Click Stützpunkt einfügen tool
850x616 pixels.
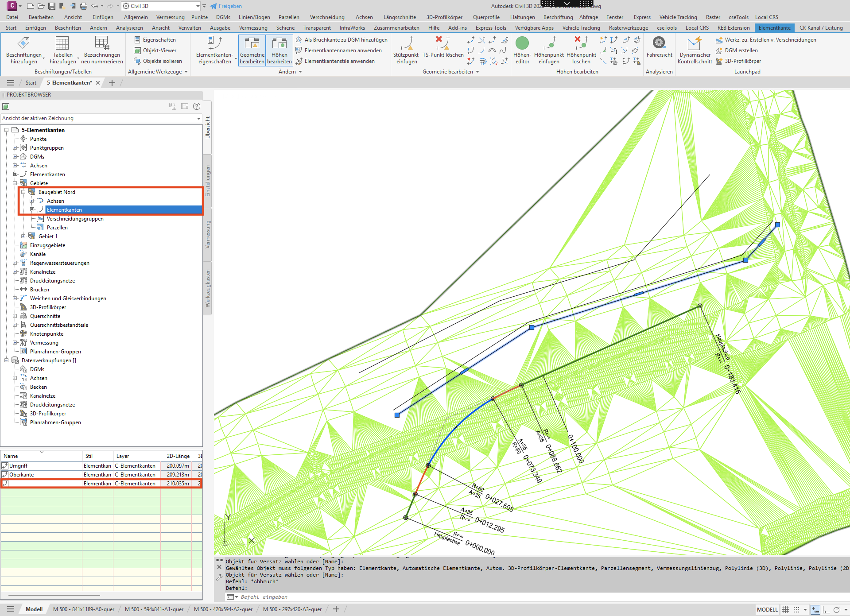coord(406,50)
